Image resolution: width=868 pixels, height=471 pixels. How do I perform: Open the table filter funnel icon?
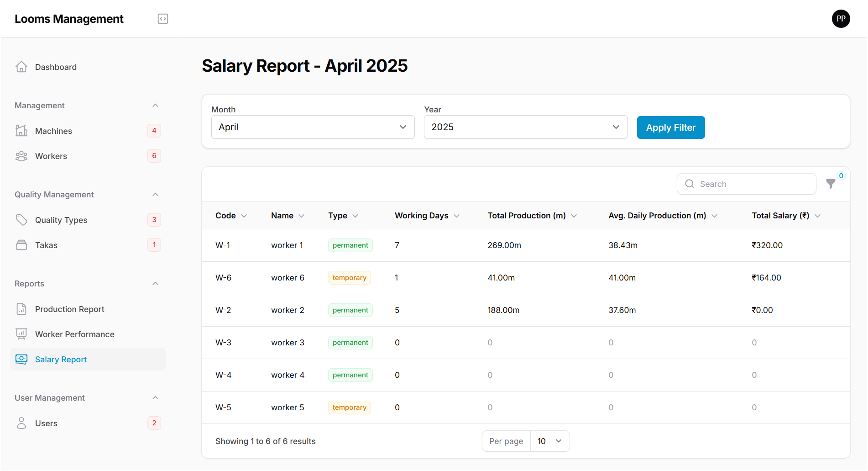click(x=831, y=184)
